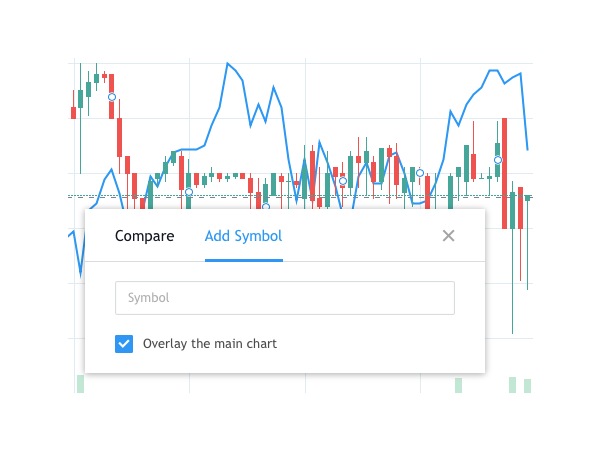Click into the Symbol input field
600x450 pixels.
click(285, 298)
